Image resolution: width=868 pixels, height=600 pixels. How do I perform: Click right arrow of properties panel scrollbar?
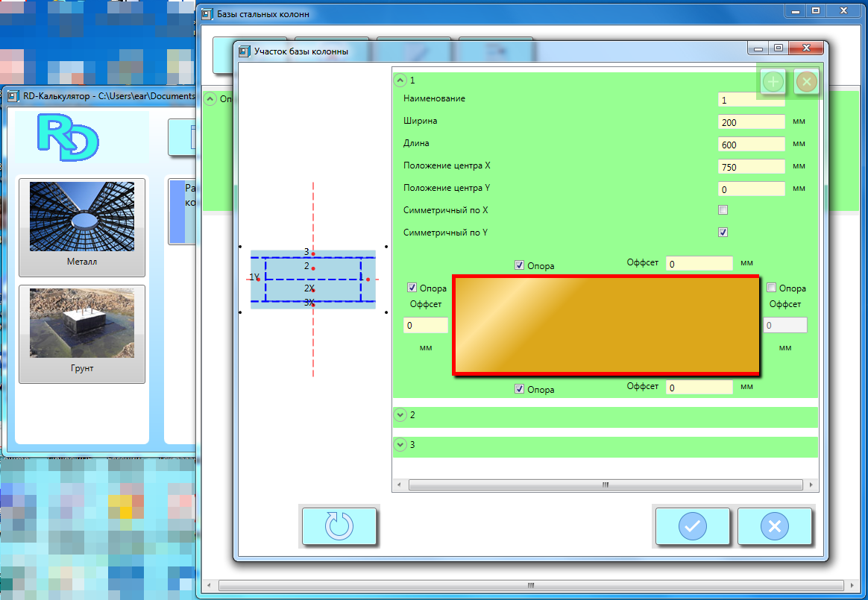pyautogui.click(x=811, y=485)
